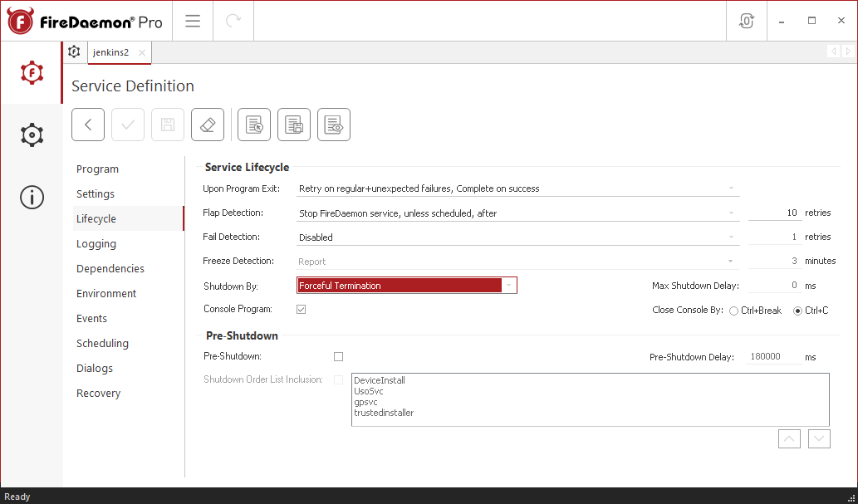Image resolution: width=858 pixels, height=504 pixels.
Task: Maximize the FireDaemon Pro window
Action: click(811, 21)
